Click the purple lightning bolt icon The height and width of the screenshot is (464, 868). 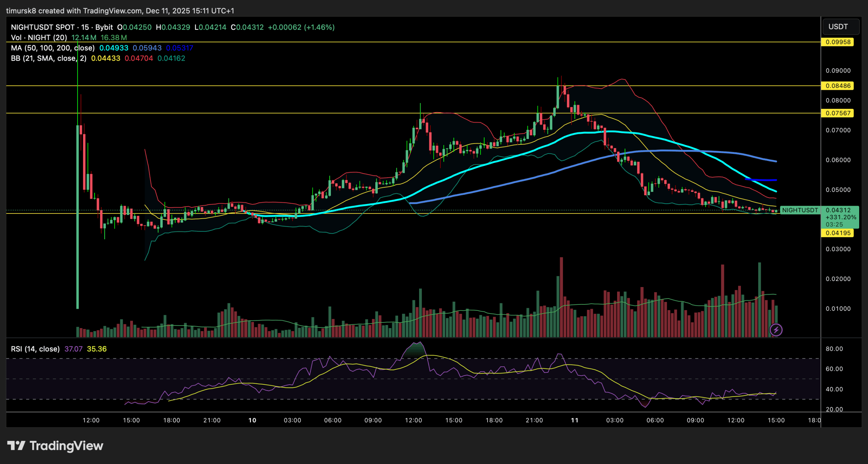(776, 329)
